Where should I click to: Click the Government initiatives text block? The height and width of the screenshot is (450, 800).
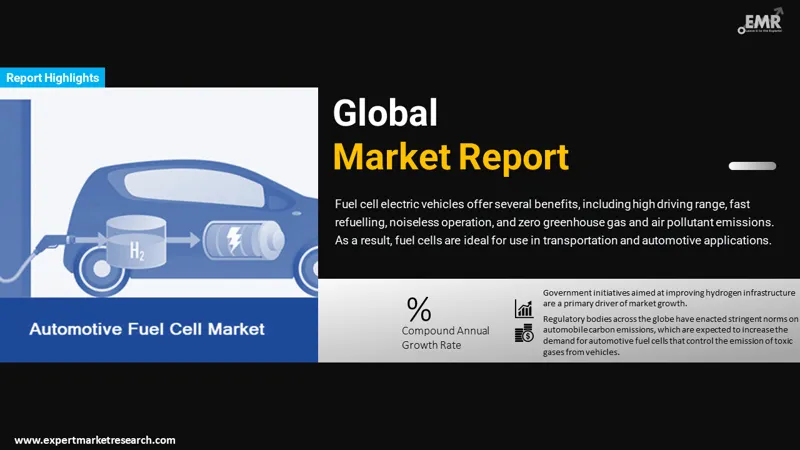point(668,297)
